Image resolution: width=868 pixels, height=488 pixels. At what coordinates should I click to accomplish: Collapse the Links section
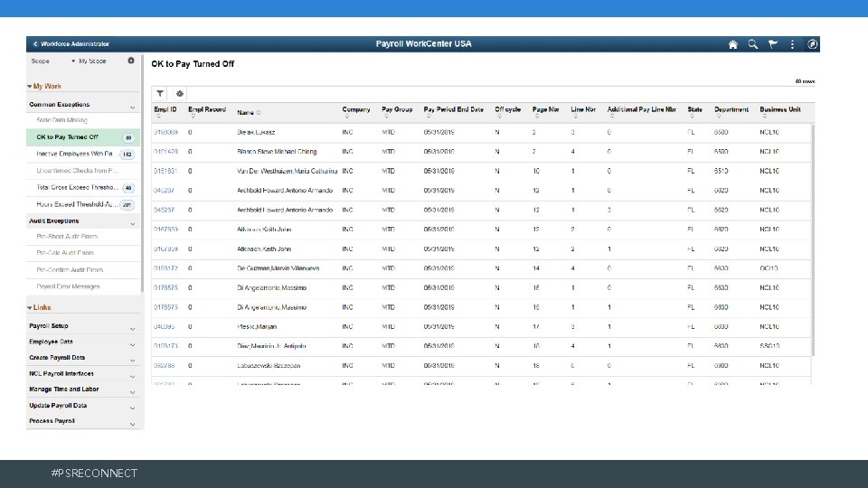tap(39, 307)
